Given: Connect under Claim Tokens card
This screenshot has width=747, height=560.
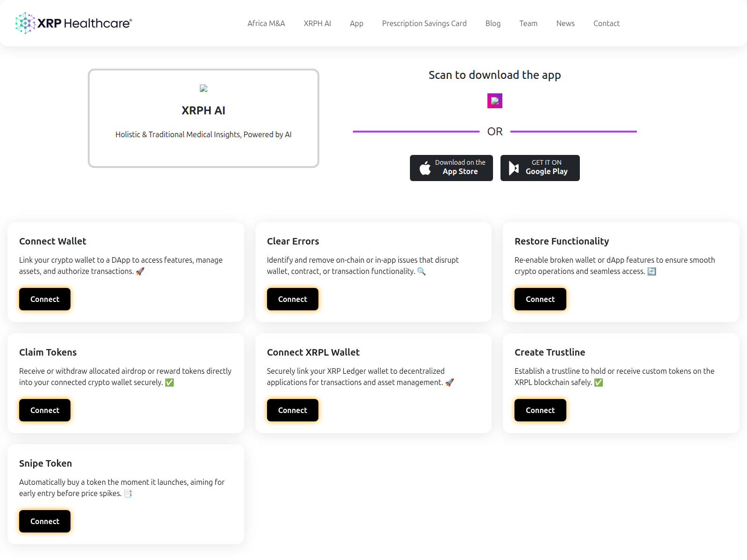Looking at the screenshot, I should pos(45,410).
